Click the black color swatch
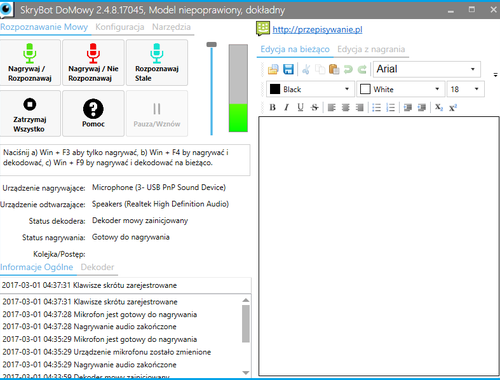 click(x=275, y=89)
